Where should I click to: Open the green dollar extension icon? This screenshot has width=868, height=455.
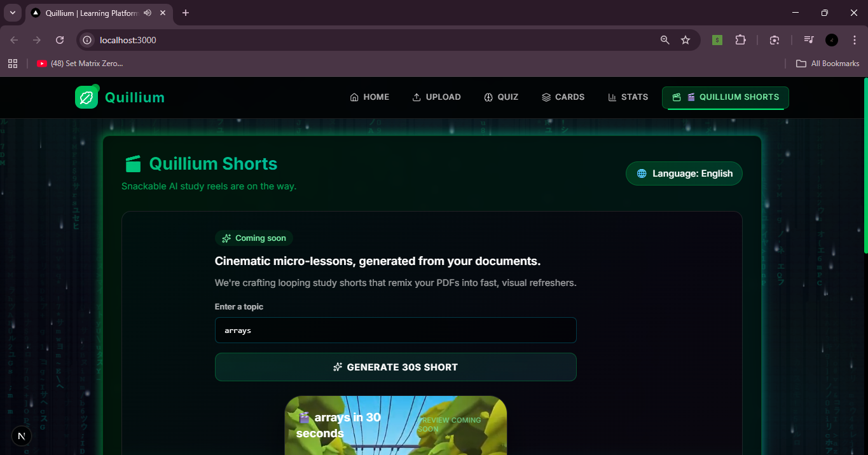(717, 40)
